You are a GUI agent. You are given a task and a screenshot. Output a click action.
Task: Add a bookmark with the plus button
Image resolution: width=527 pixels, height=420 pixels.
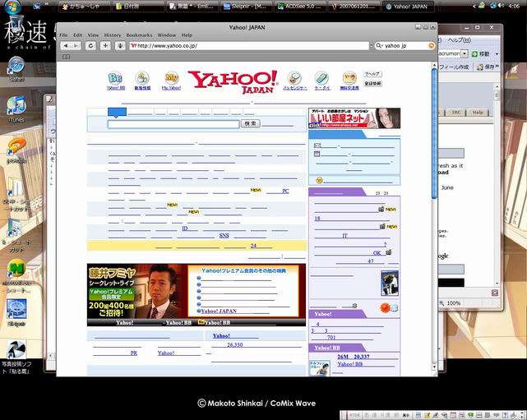105,46
